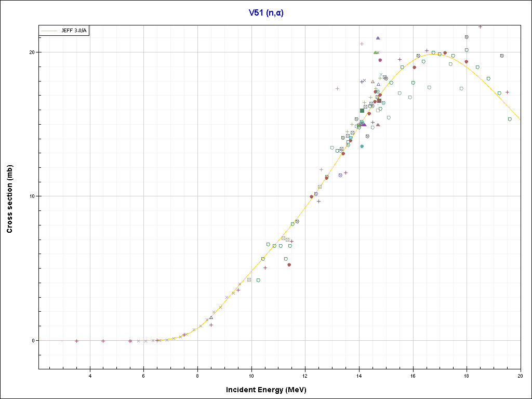
Task: Click the red filled circle below curve near 11.4 MeV
Action: click(289, 265)
